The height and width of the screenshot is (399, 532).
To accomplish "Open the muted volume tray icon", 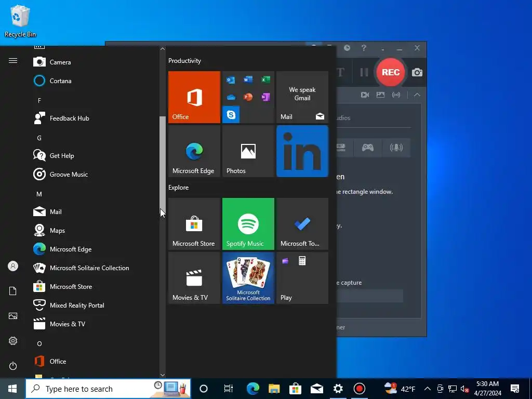I will 465,389.
